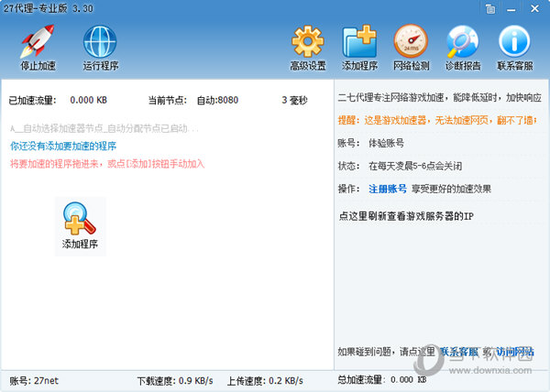Click 联系客服 link at bottom right

(x=459, y=352)
